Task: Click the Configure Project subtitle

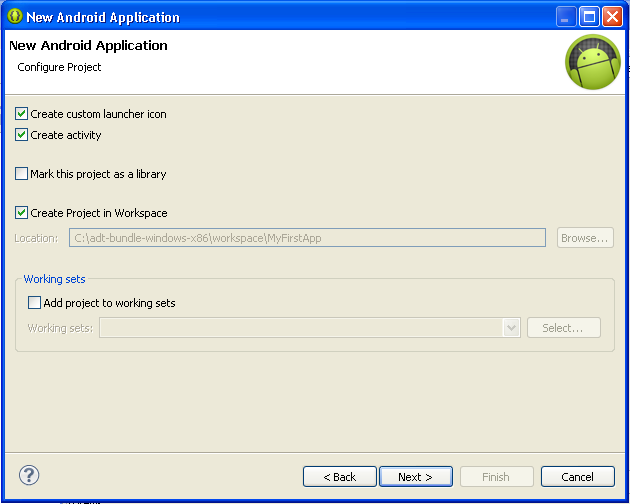Action: point(59,67)
